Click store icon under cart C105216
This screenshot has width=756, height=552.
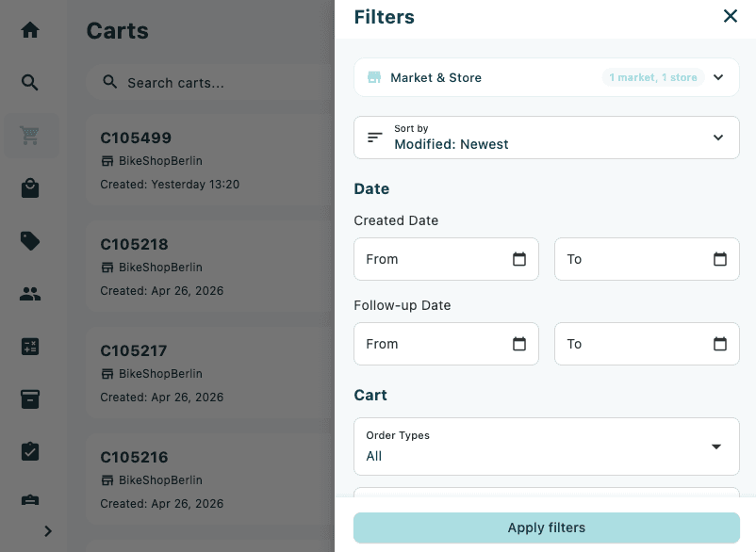[x=107, y=480]
